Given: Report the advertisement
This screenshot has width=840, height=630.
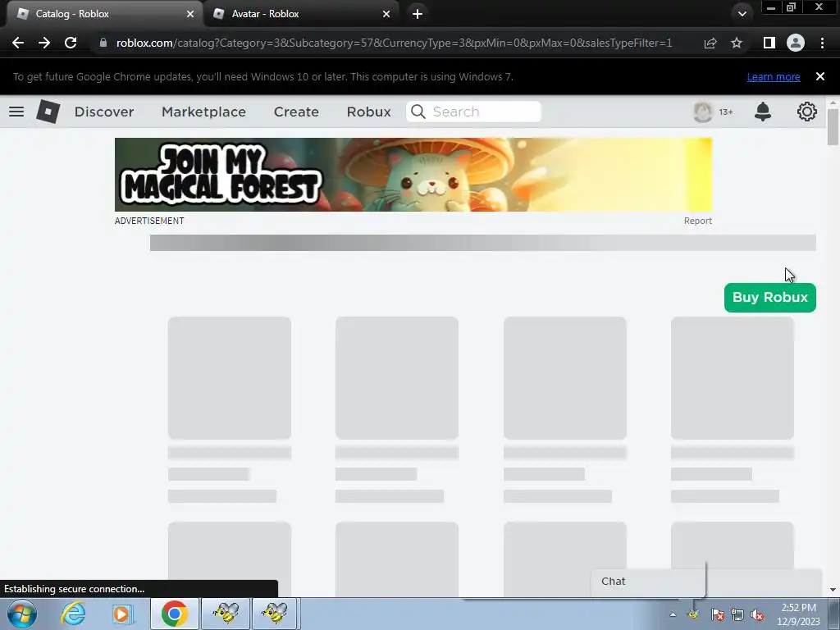Looking at the screenshot, I should [697, 221].
